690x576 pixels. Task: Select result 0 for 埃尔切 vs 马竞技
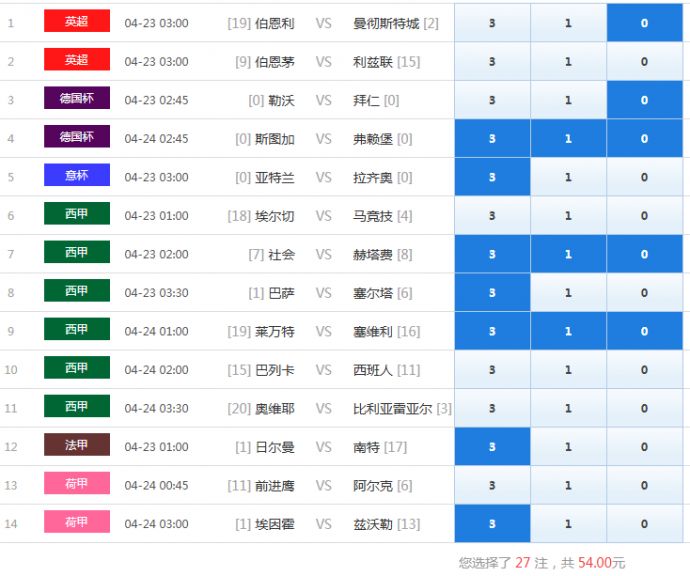[x=644, y=216]
